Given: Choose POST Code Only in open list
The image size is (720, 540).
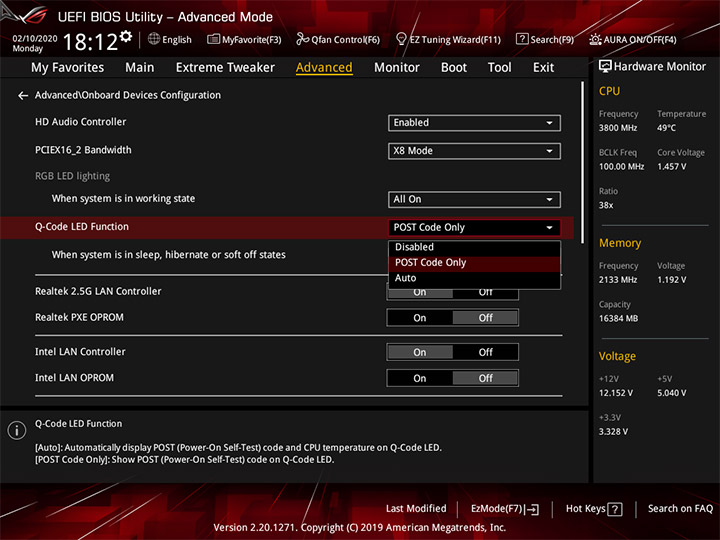Looking at the screenshot, I should [474, 263].
